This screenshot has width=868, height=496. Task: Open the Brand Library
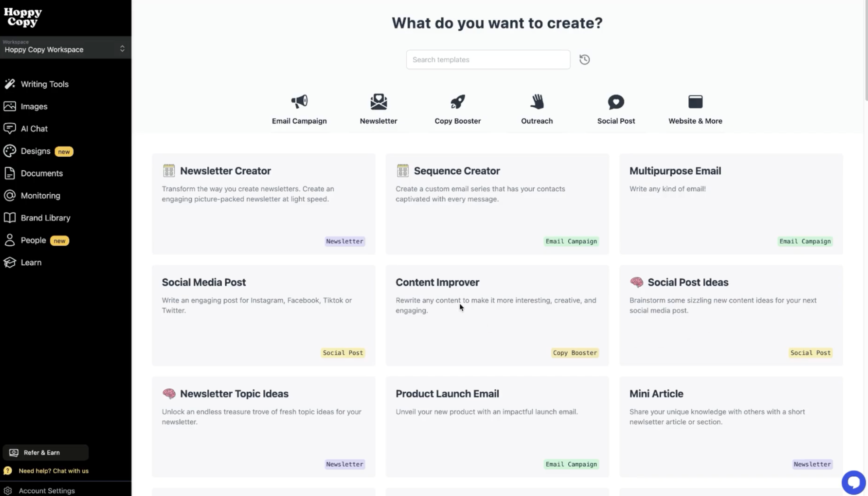pos(45,218)
